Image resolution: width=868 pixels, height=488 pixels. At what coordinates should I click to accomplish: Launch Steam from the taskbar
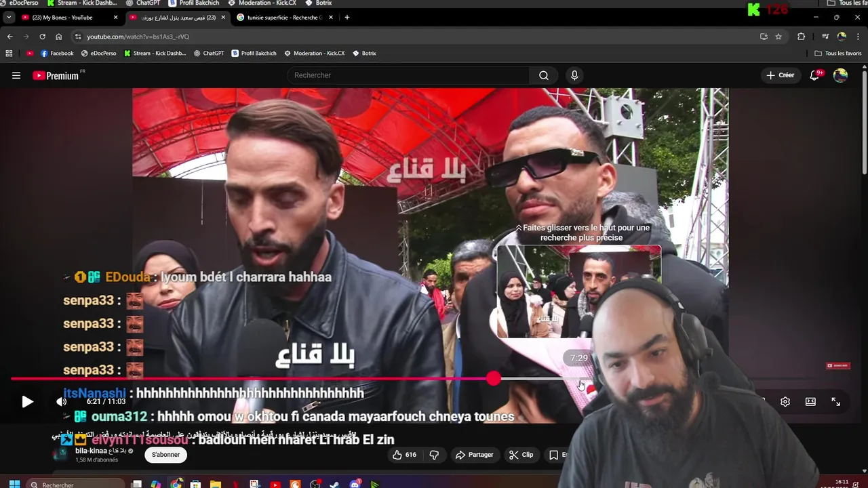pyautogui.click(x=334, y=484)
